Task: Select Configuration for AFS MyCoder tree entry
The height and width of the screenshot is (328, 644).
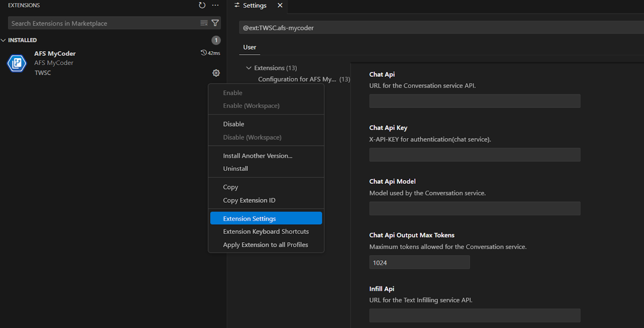Action: click(304, 79)
